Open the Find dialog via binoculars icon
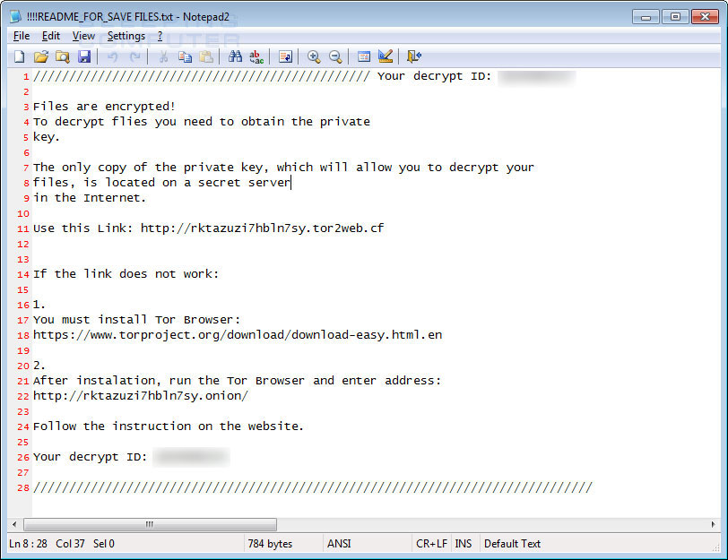This screenshot has width=728, height=560. coord(234,56)
